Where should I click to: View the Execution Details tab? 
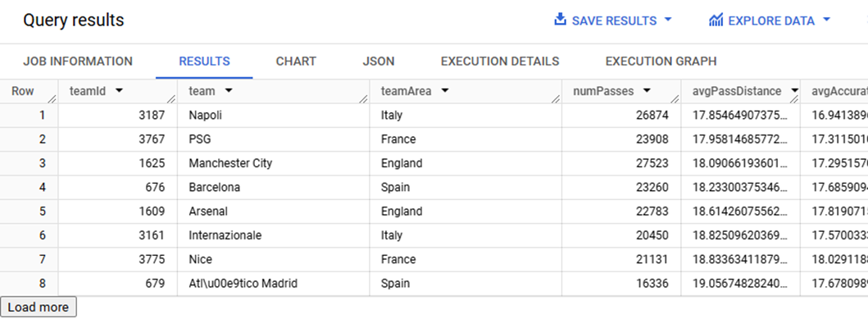tap(500, 61)
